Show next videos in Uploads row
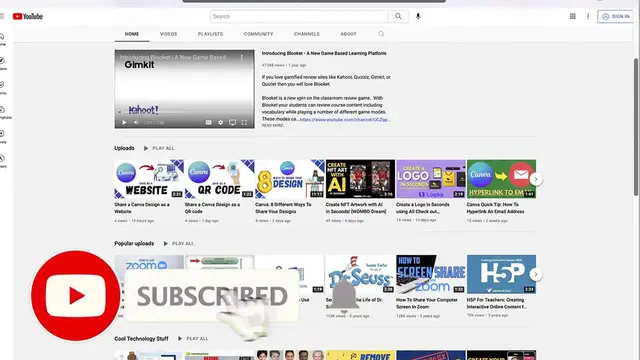This screenshot has width=640, height=360. (x=536, y=179)
